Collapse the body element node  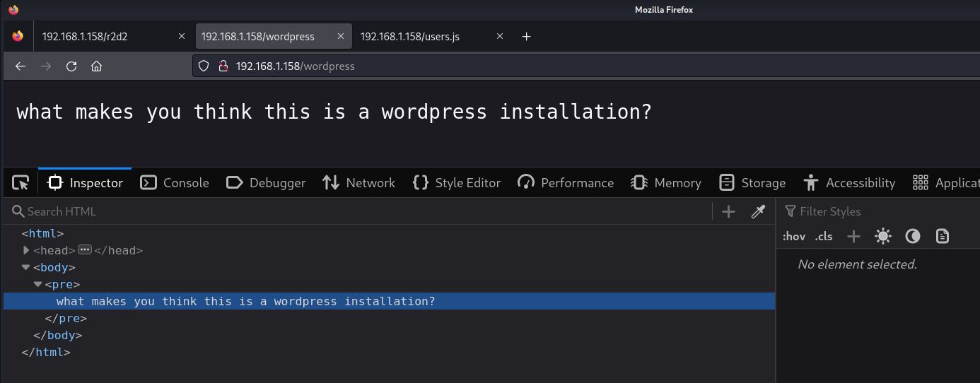tap(26, 267)
